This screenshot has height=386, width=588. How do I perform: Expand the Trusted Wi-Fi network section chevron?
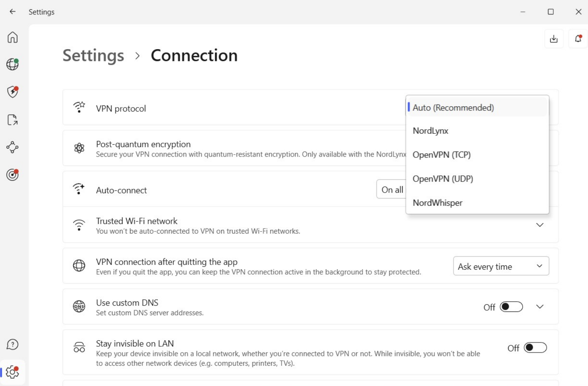[x=540, y=225]
